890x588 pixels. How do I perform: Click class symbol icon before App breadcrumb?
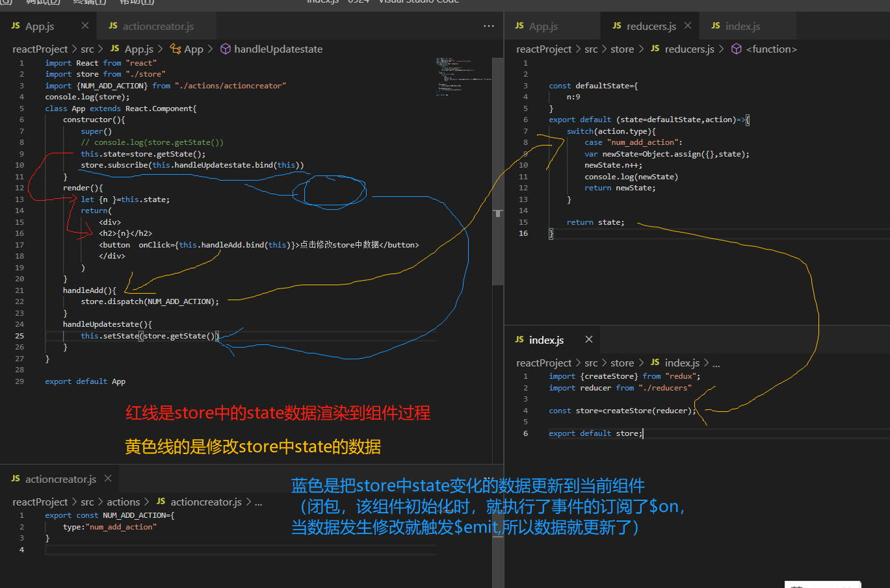point(176,49)
